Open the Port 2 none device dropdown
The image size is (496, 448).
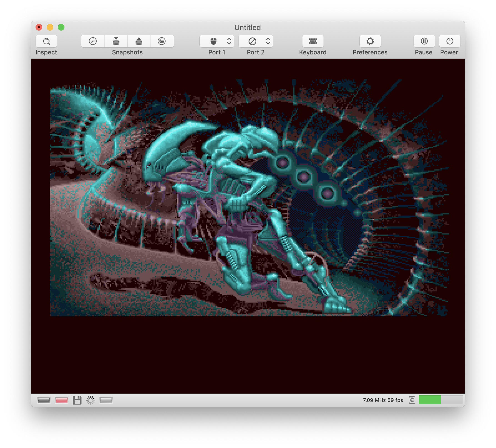pos(256,41)
